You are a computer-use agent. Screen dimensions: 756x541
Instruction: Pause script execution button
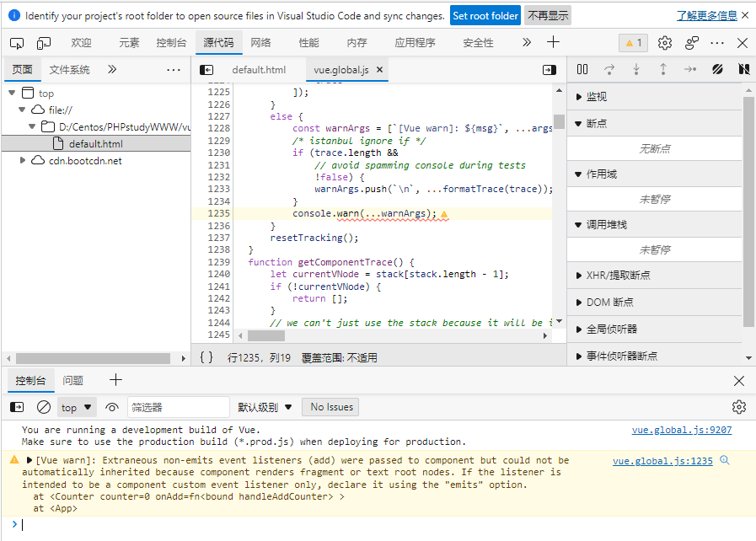tap(582, 69)
